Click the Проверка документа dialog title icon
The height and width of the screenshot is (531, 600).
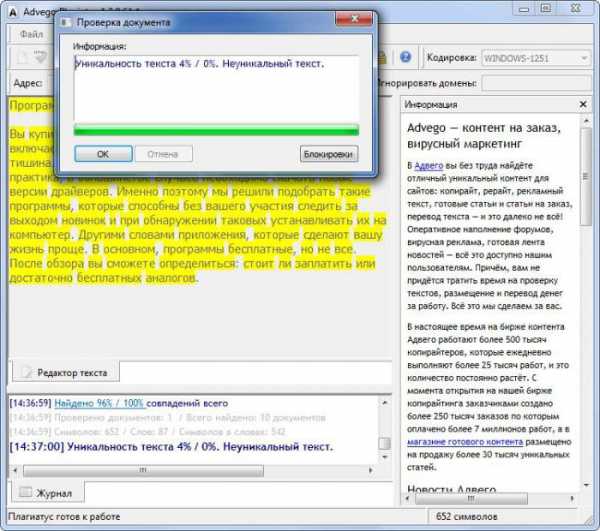65,23
